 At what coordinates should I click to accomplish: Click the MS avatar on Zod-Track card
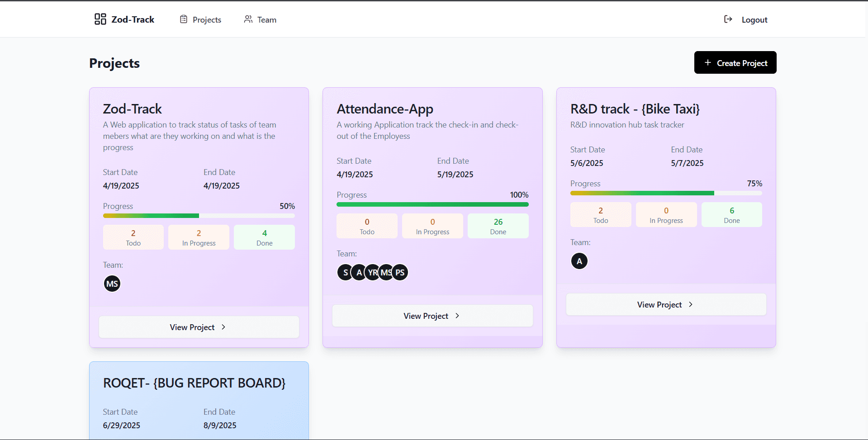112,284
